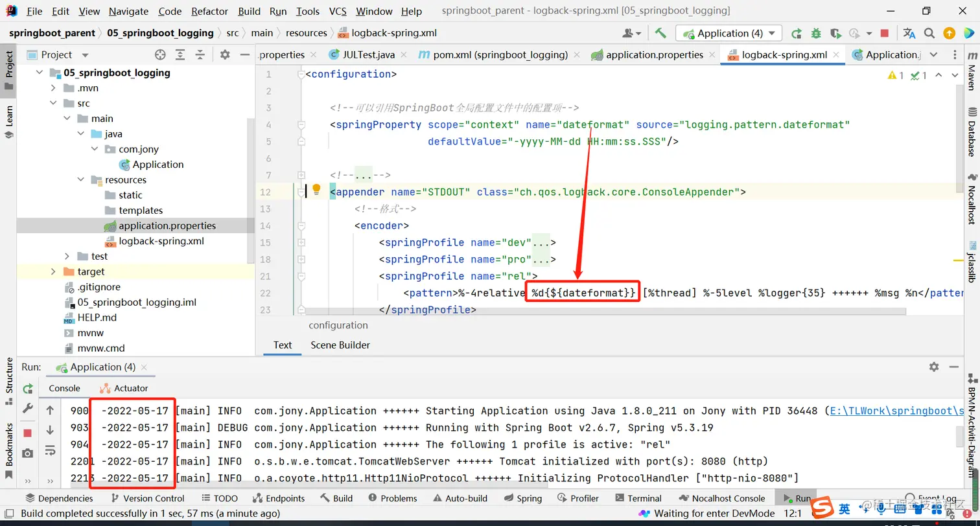Switch to the JULTest.java editor tab
Viewport: 980px width, 526px height.
[x=369, y=55]
